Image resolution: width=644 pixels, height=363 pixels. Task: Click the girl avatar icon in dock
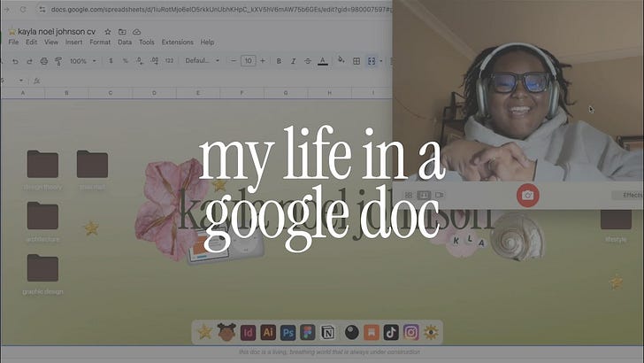point(226,332)
